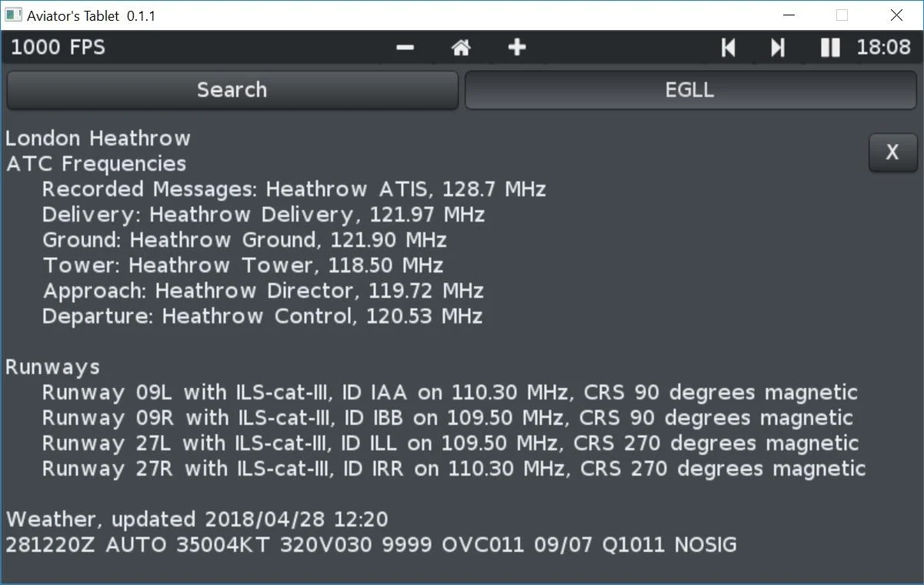Image resolution: width=924 pixels, height=585 pixels.
Task: Collapse the airport info with the X button
Action: [892, 153]
